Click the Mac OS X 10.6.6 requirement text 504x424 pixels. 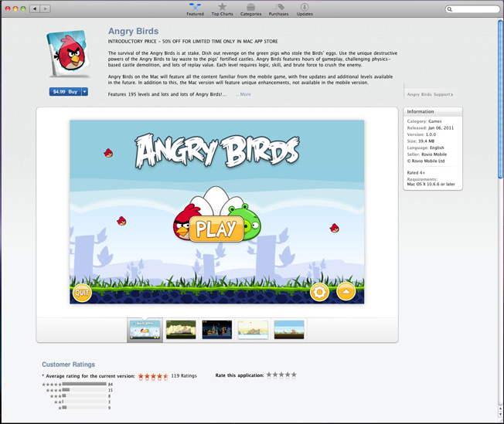click(431, 184)
